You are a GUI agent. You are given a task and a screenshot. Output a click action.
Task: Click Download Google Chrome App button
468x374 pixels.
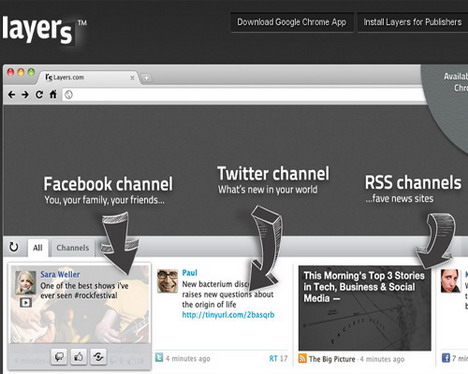[292, 22]
